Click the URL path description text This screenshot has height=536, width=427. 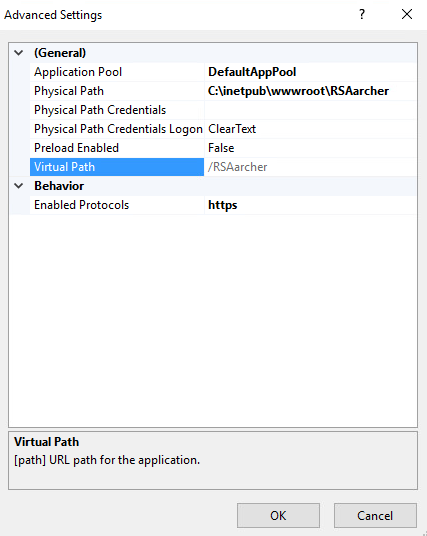[x=107, y=460]
